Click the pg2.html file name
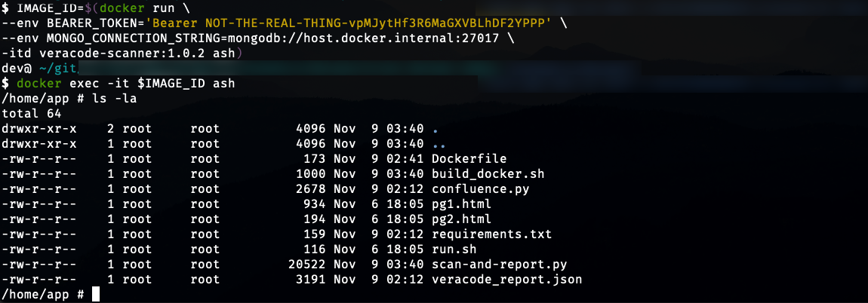Screen dimensions: 868x303 [461, 219]
